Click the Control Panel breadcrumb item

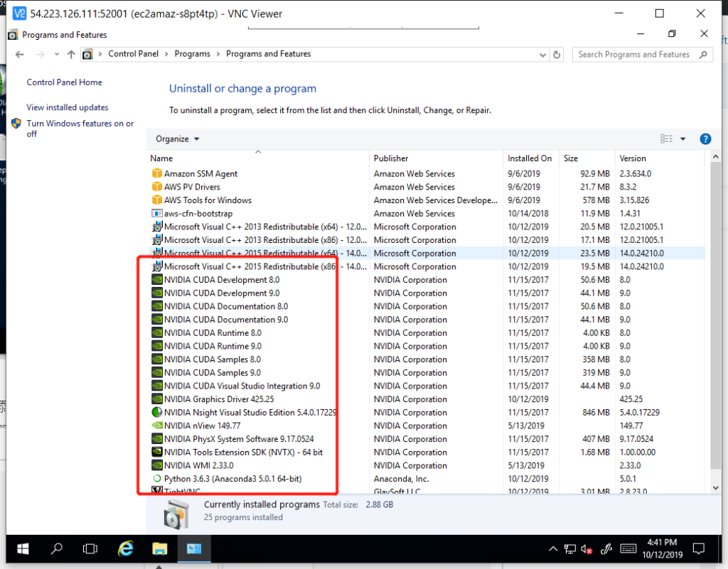134,54
